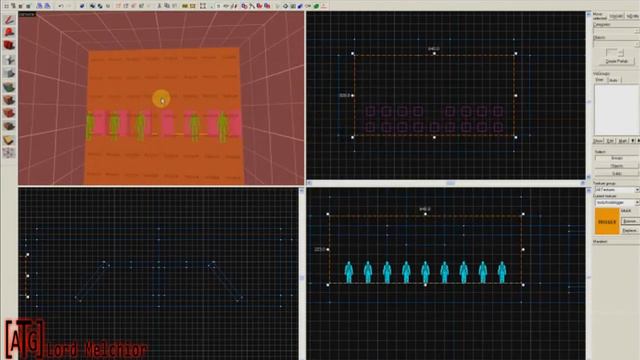
Task: Set selection mode to Objects
Action: [x=616, y=166]
